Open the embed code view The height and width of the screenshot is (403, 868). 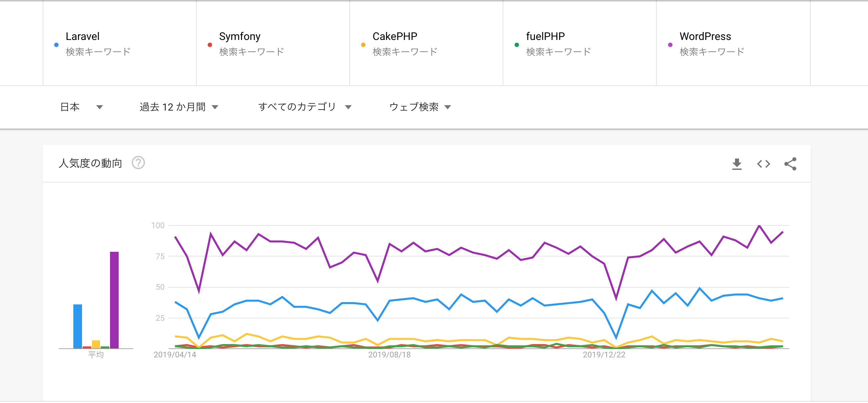tap(764, 164)
